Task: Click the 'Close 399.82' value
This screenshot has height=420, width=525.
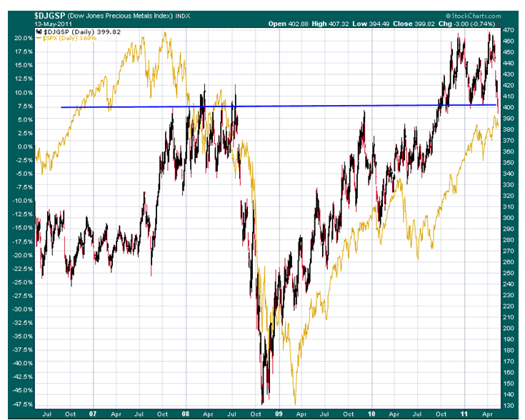Action: pos(414,24)
